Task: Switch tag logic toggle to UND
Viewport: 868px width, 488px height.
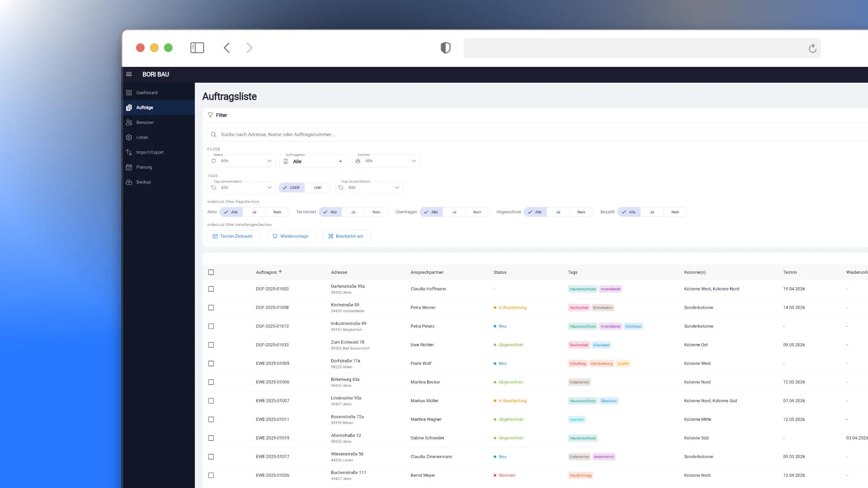Action: click(318, 188)
